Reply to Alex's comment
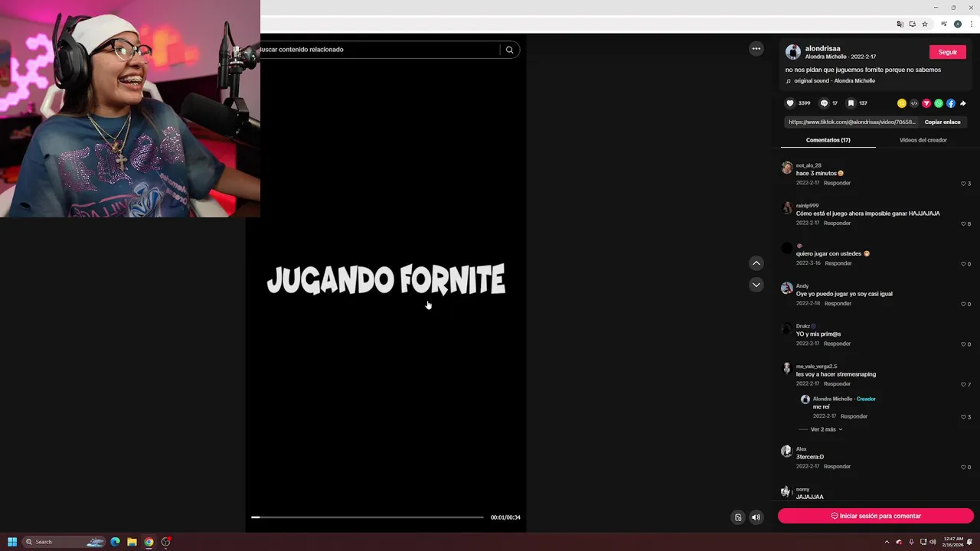This screenshot has width=980, height=551. coord(837,466)
